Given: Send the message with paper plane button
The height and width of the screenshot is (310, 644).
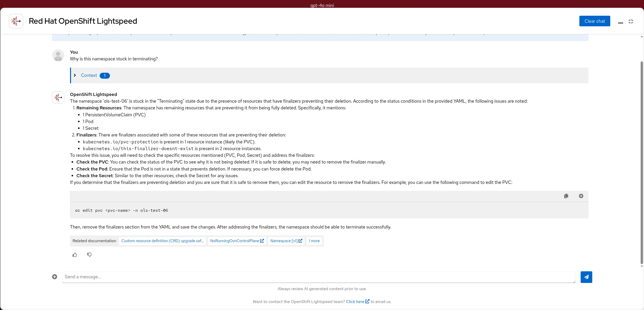Looking at the screenshot, I should [x=586, y=277].
